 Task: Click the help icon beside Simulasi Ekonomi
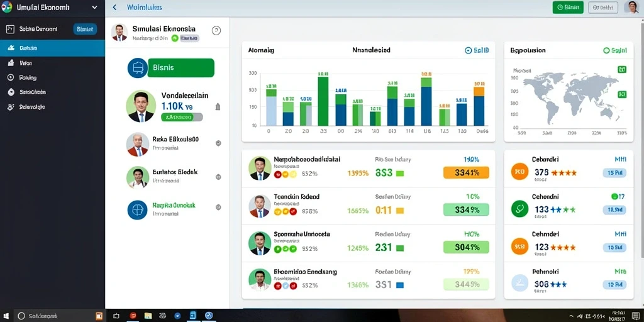coord(216,30)
